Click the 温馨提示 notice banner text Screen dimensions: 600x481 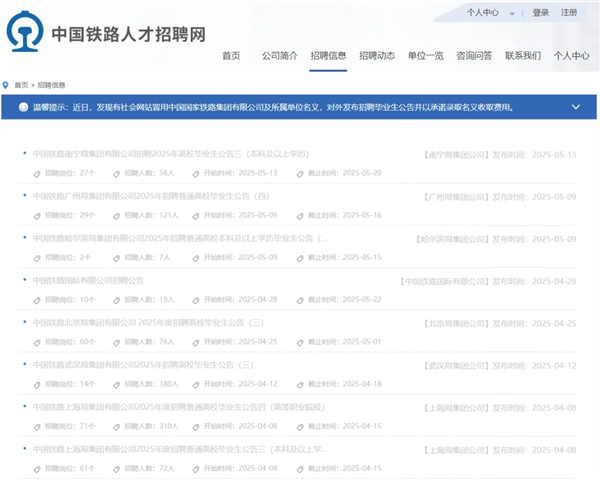click(273, 107)
